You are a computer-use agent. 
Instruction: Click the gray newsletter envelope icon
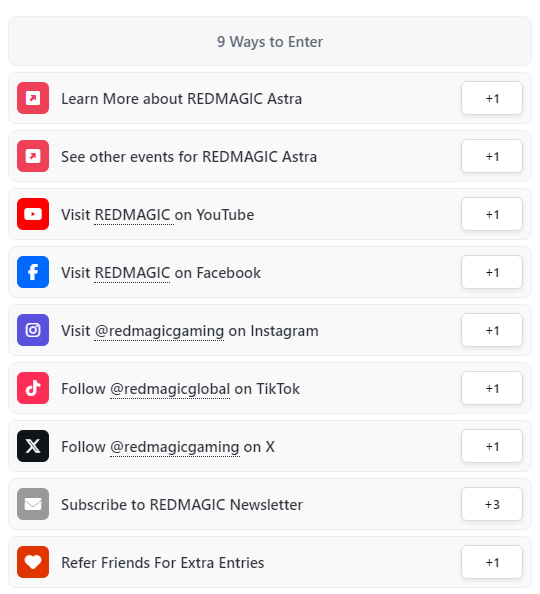pos(33,504)
